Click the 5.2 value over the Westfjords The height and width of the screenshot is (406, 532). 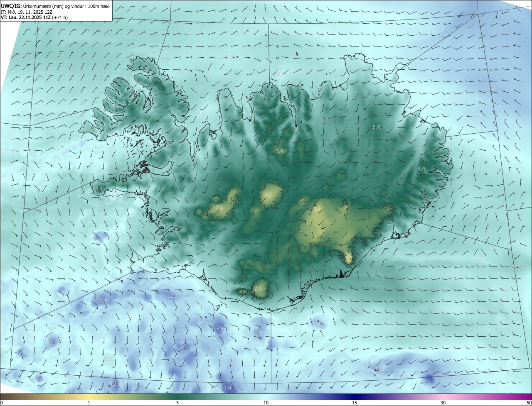pos(127,103)
